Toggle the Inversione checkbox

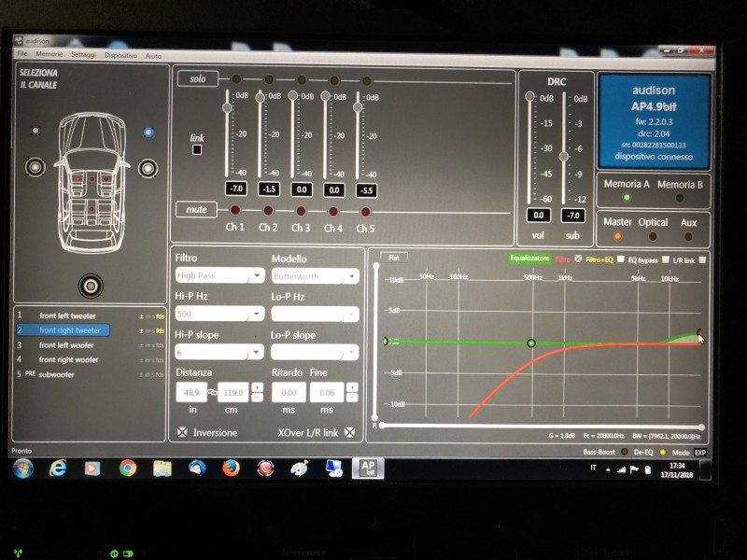[x=182, y=432]
